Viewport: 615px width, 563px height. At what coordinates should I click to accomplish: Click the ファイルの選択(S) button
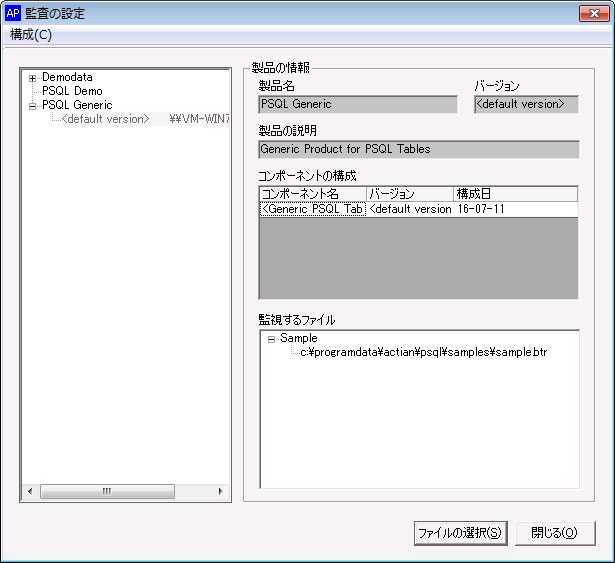coord(459,533)
